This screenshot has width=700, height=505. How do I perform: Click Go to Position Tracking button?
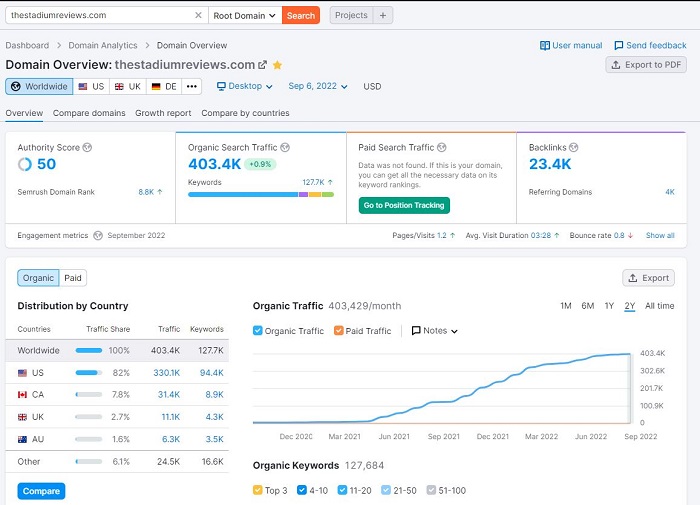[404, 205]
